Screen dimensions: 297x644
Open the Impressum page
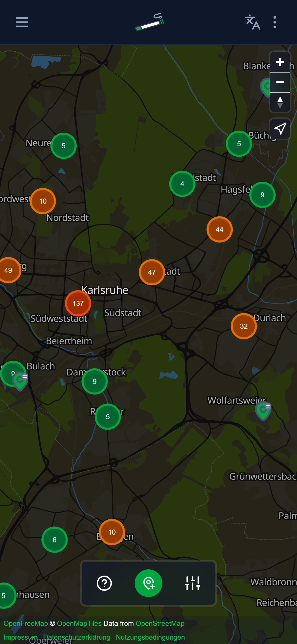(20, 637)
